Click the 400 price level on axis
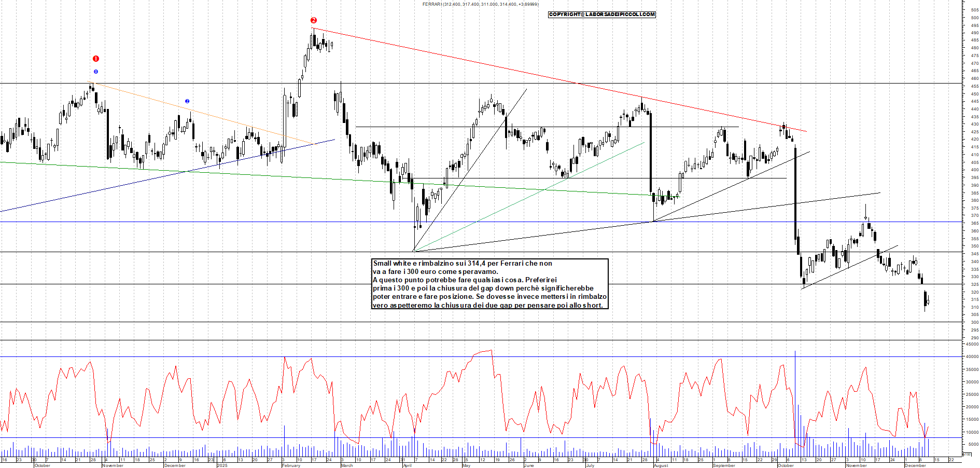The width and height of the screenshot is (980, 468). (x=974, y=170)
